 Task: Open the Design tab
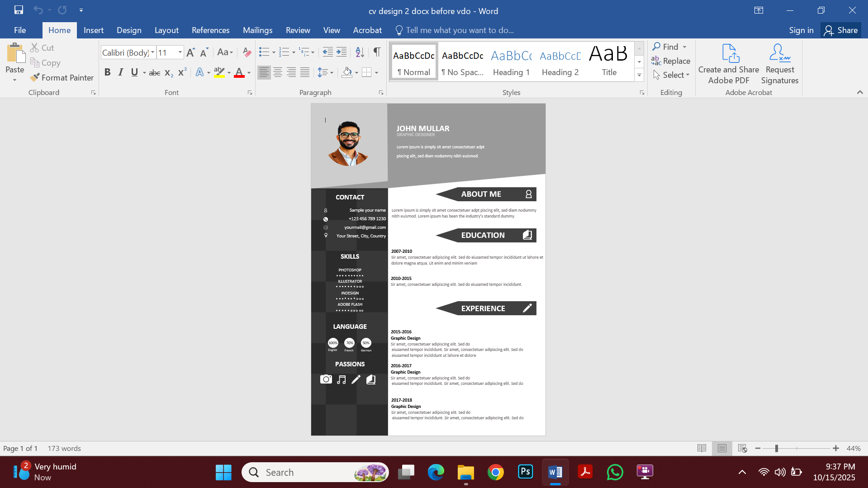click(x=129, y=30)
